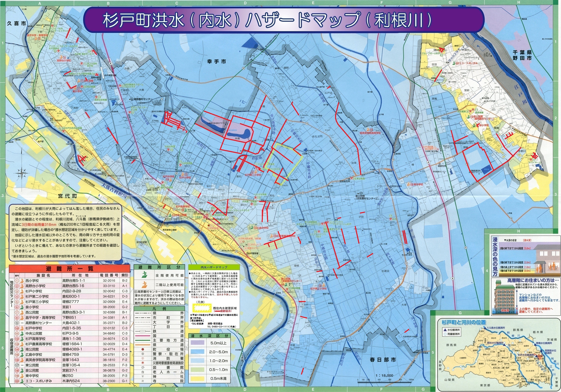
Task: Click the address 内田2-9-28
Action: pos(71,291)
